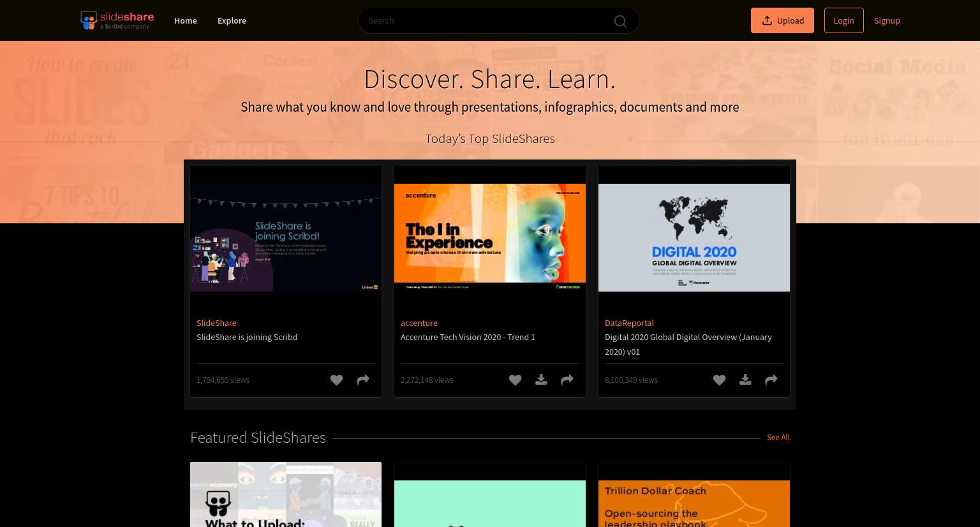Open SlideShare is joining Scribd title
Viewport: 980px width, 527px height.
pyautogui.click(x=247, y=337)
